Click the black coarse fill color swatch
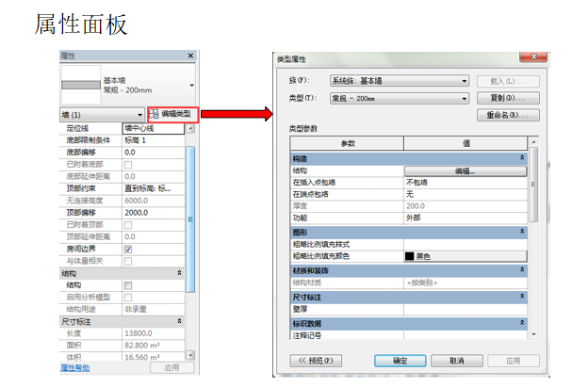The width and height of the screenshot is (588, 387). click(410, 255)
